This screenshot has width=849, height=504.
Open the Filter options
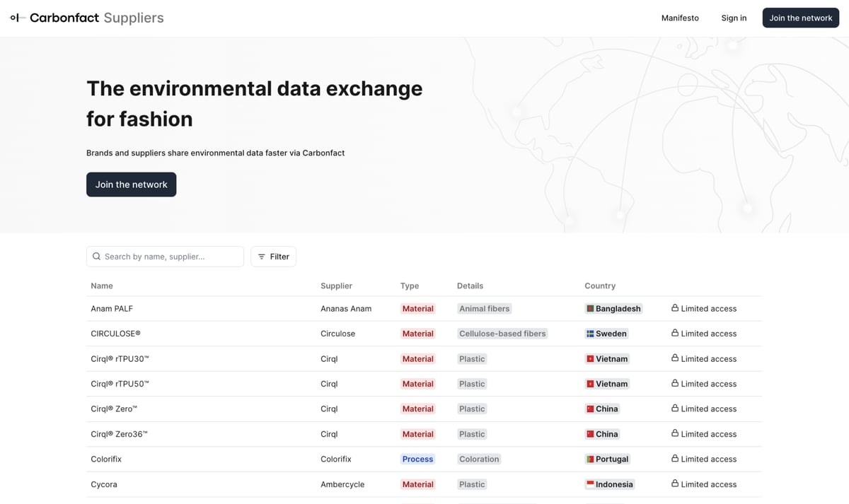(x=273, y=256)
